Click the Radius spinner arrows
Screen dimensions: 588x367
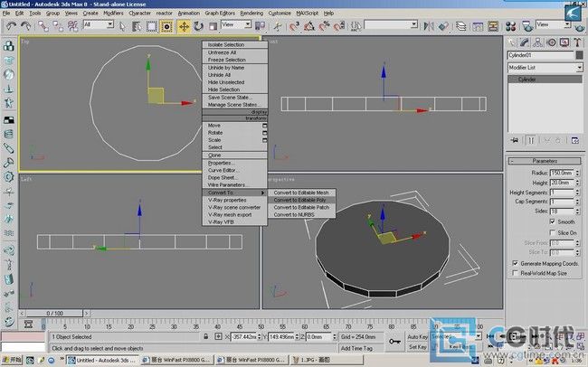577,173
